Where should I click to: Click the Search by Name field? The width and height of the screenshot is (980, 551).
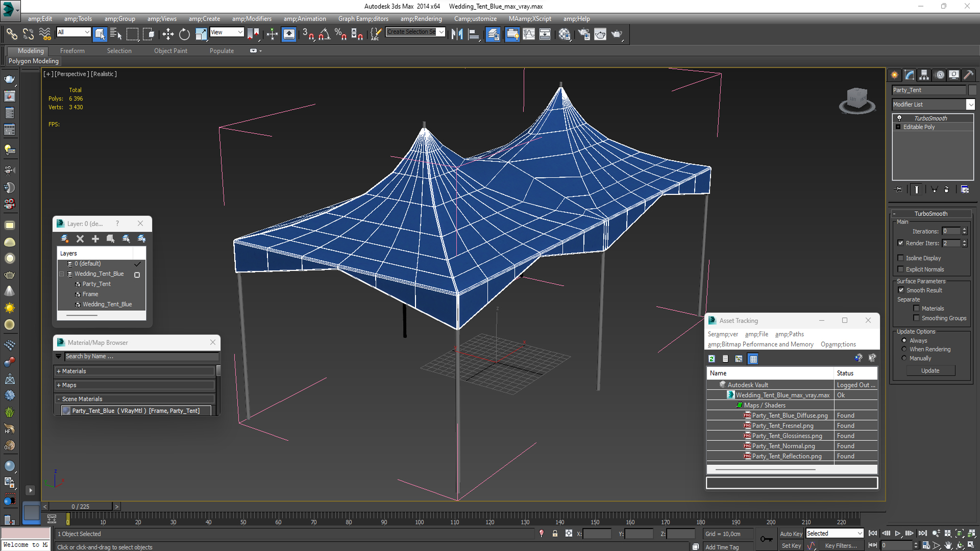(140, 357)
